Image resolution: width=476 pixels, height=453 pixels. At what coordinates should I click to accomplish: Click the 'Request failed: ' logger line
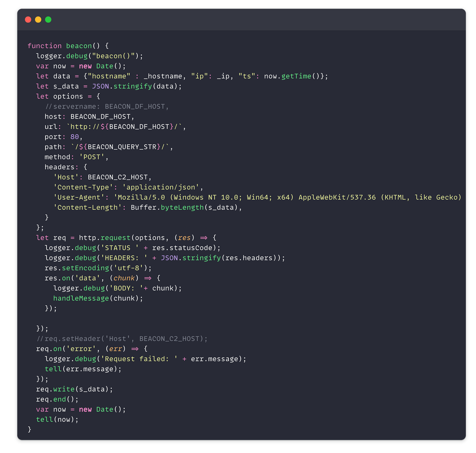pos(146,359)
